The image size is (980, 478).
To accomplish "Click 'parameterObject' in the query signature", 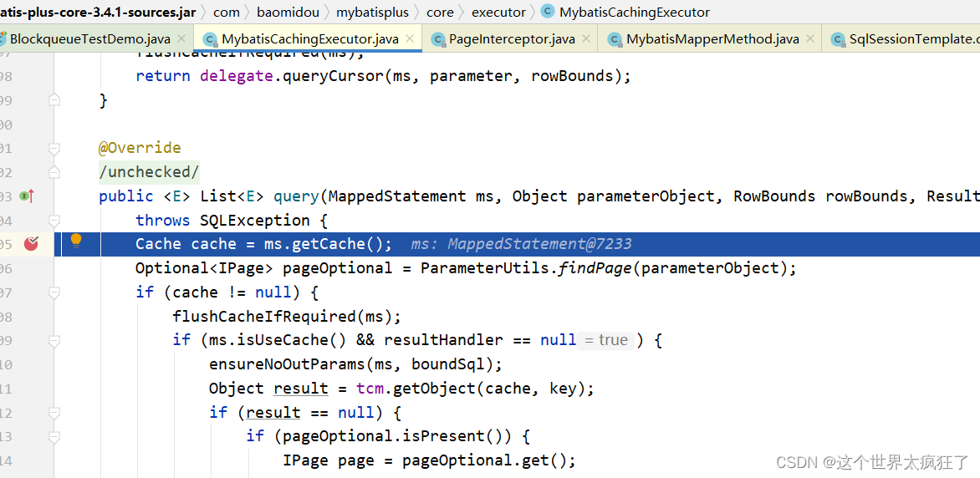I will (x=646, y=196).
